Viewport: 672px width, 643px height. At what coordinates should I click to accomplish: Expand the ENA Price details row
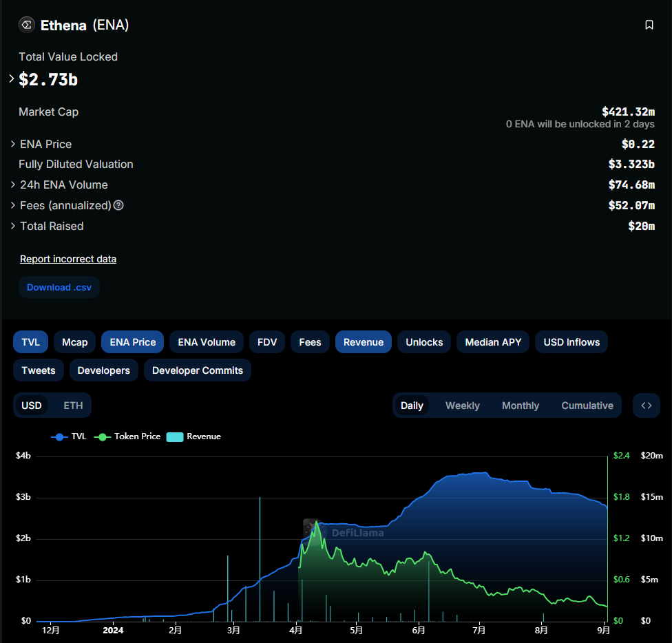click(x=13, y=144)
